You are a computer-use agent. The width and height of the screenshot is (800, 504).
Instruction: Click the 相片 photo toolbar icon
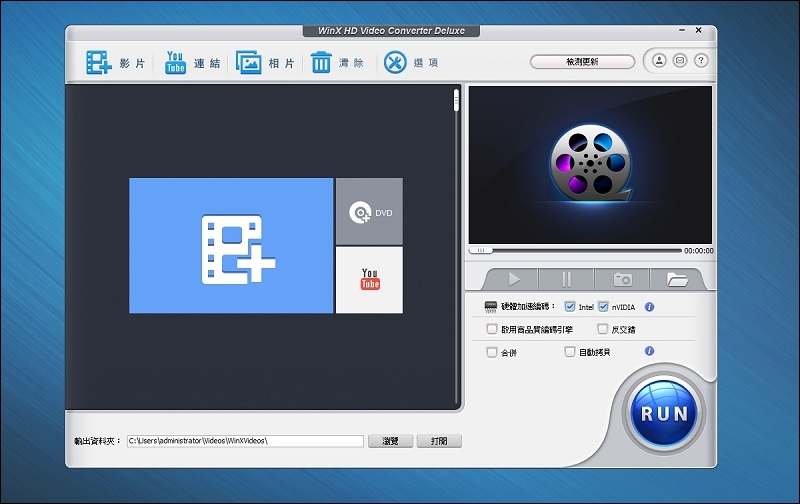pyautogui.click(x=249, y=63)
